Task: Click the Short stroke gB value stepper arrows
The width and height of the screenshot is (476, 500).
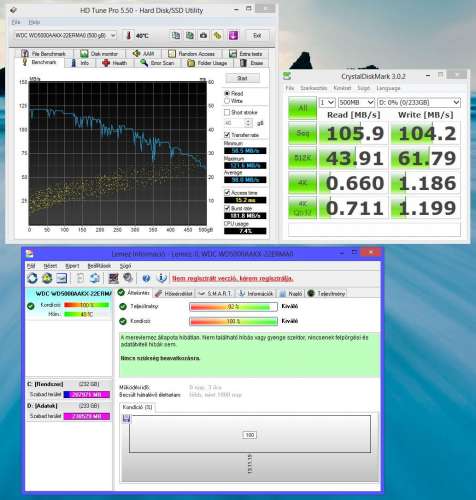Action: pos(248,123)
